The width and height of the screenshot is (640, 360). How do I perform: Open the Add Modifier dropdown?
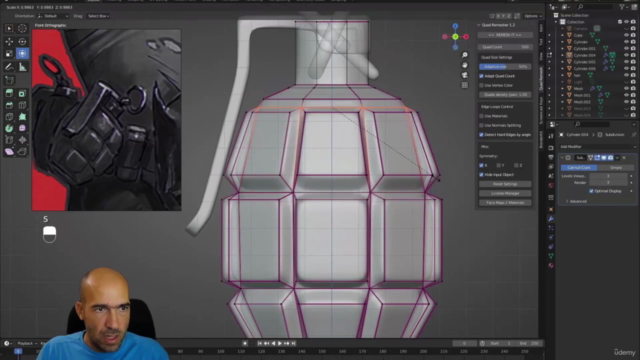(x=598, y=147)
